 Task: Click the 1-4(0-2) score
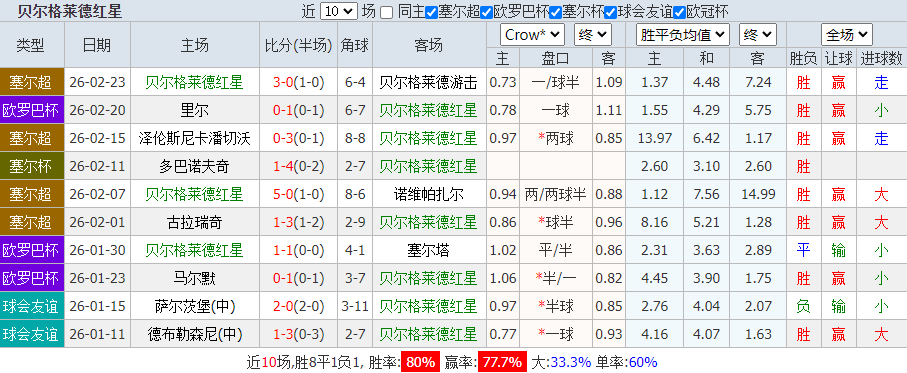click(x=298, y=166)
